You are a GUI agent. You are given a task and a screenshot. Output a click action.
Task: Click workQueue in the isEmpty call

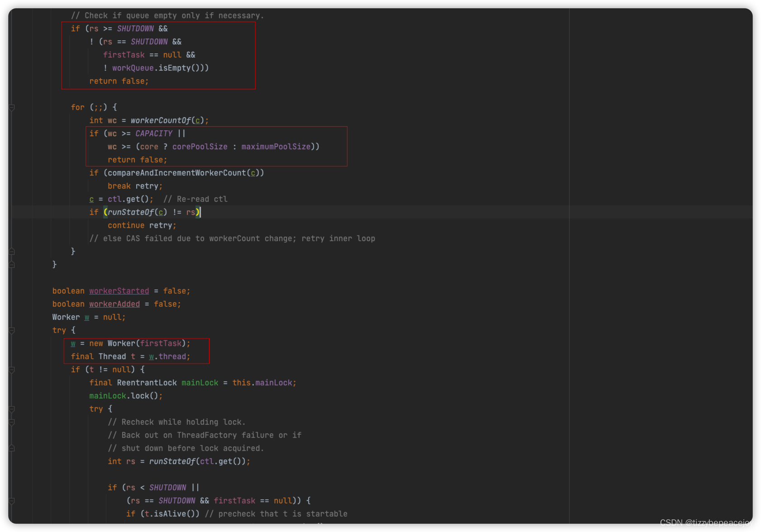click(133, 68)
